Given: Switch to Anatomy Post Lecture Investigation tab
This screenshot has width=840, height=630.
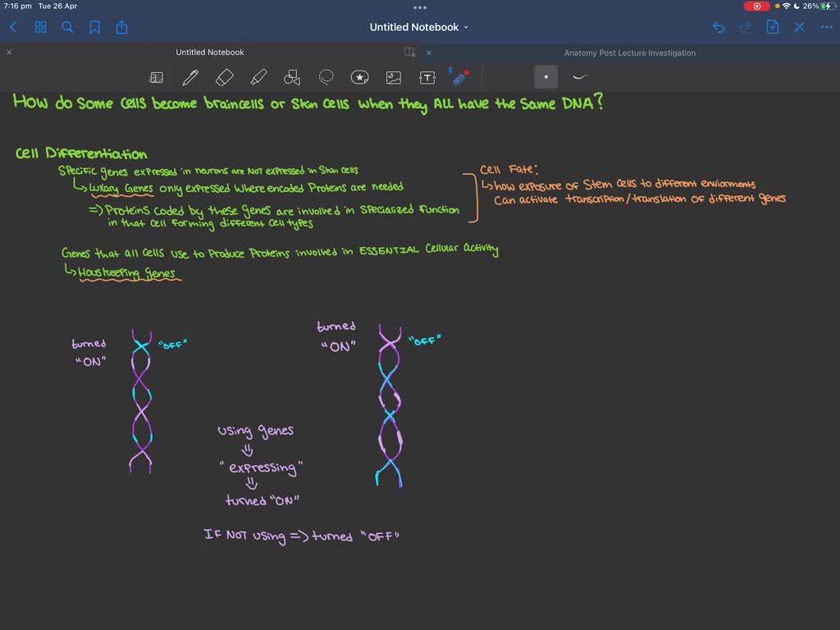Looking at the screenshot, I should (x=629, y=52).
